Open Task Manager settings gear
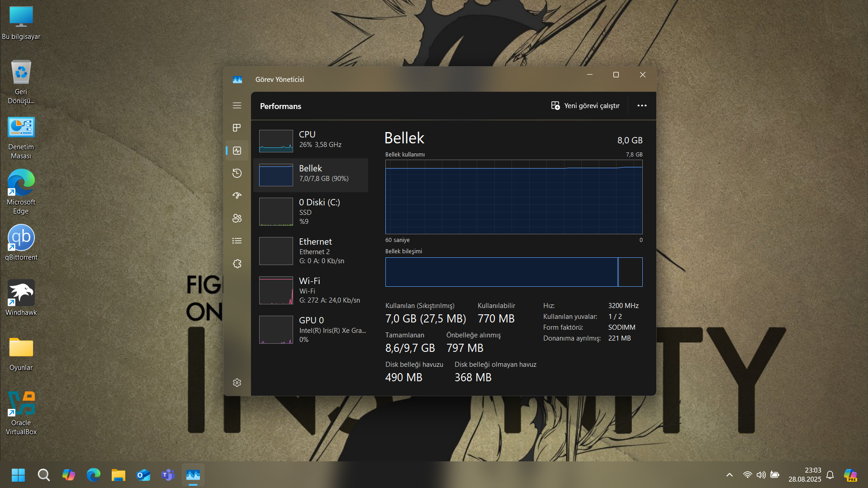 tap(237, 383)
